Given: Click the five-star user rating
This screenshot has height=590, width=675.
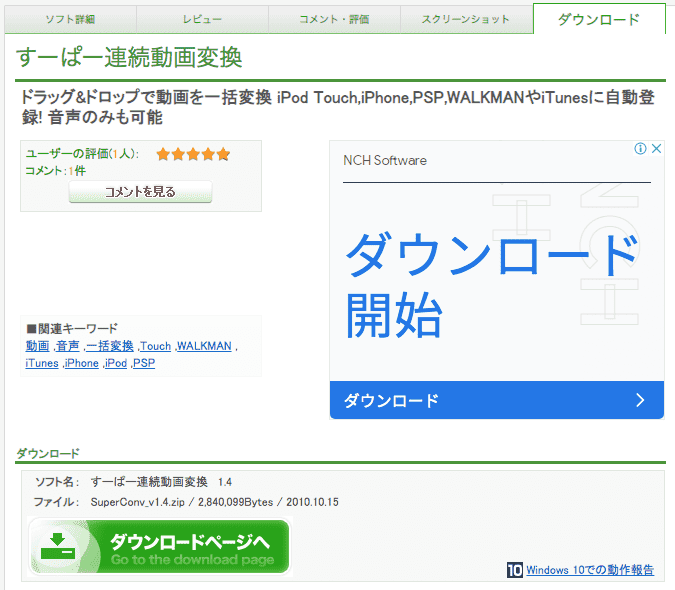Looking at the screenshot, I should click(x=193, y=154).
